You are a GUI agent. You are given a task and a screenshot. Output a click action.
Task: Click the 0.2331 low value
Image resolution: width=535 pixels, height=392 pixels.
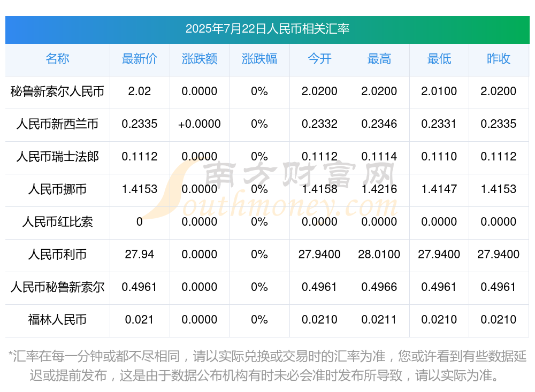click(x=439, y=124)
